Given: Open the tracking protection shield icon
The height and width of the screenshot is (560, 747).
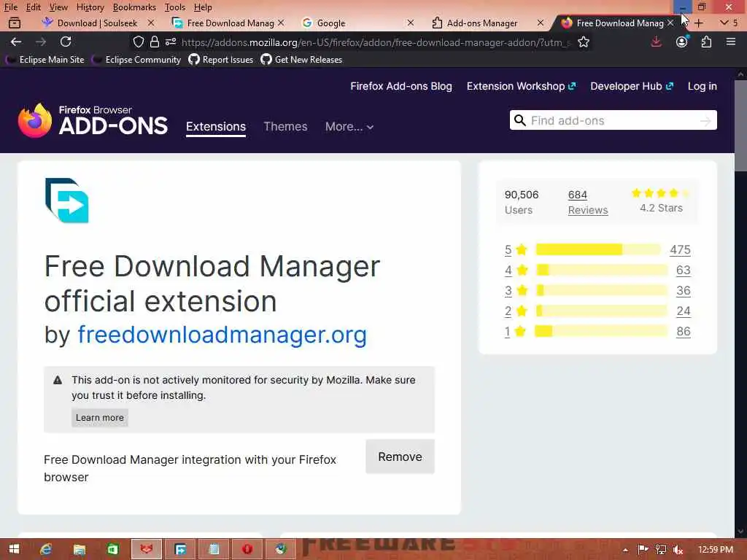Looking at the screenshot, I should click(x=138, y=42).
